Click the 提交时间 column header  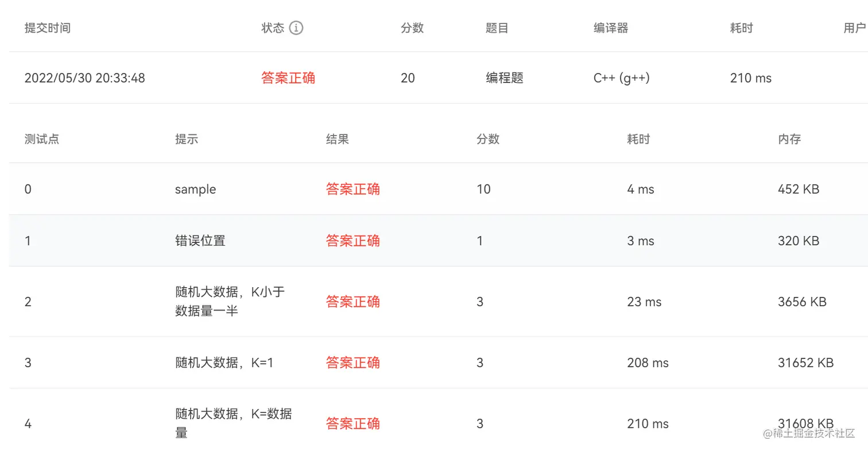coord(48,28)
